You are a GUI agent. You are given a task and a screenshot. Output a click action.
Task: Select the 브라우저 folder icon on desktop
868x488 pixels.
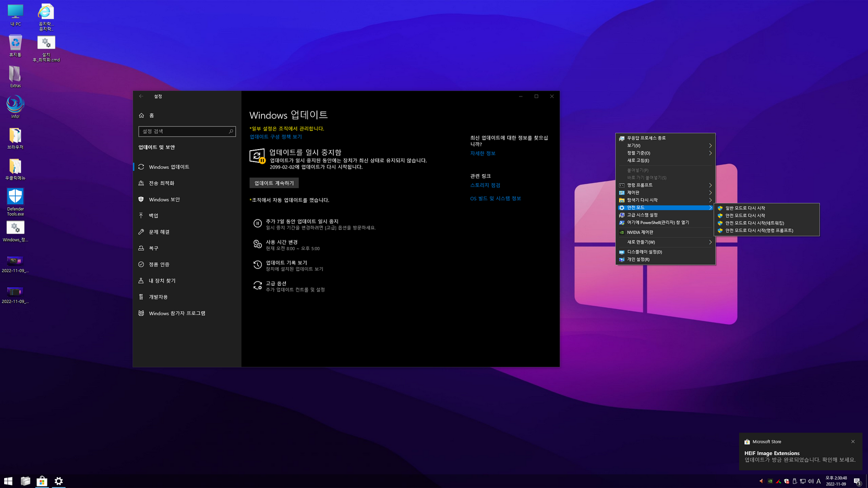[15, 138]
